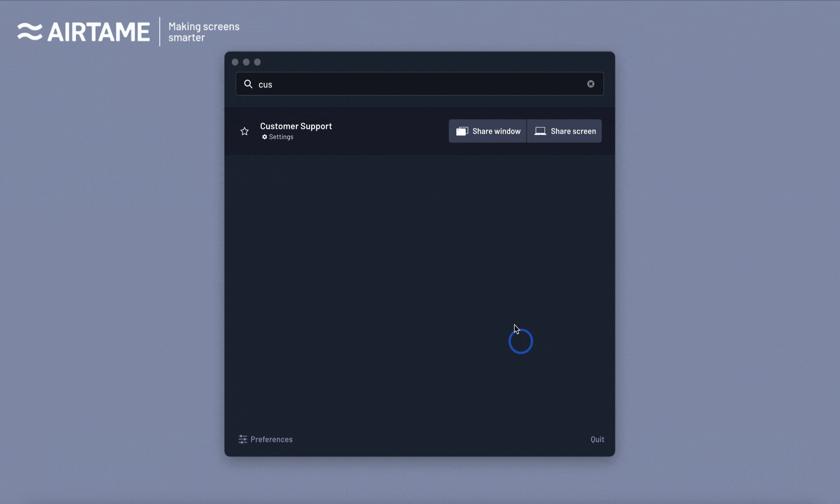Click the star/favorite icon for Customer Support
This screenshot has width=840, height=504.
pyautogui.click(x=245, y=131)
